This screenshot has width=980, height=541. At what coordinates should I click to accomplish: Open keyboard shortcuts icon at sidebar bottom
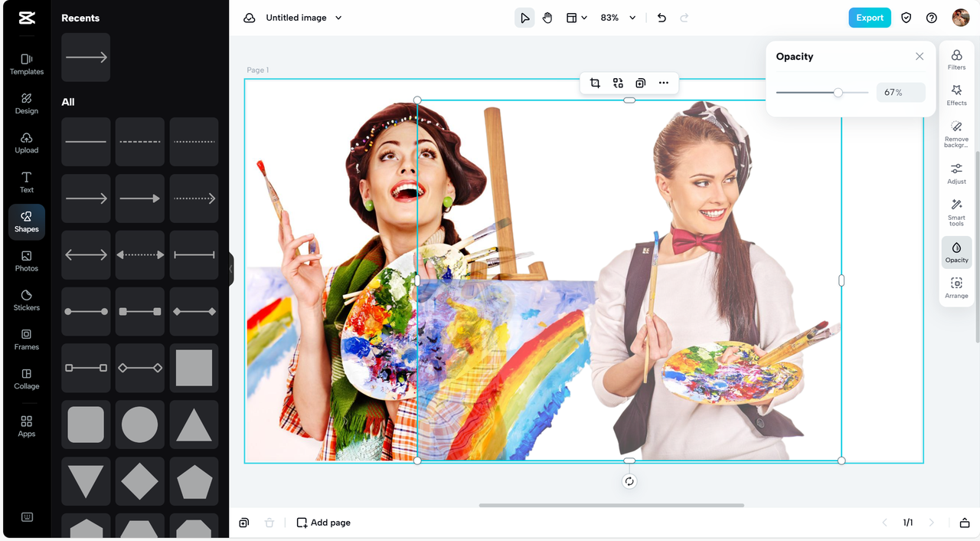click(x=27, y=517)
